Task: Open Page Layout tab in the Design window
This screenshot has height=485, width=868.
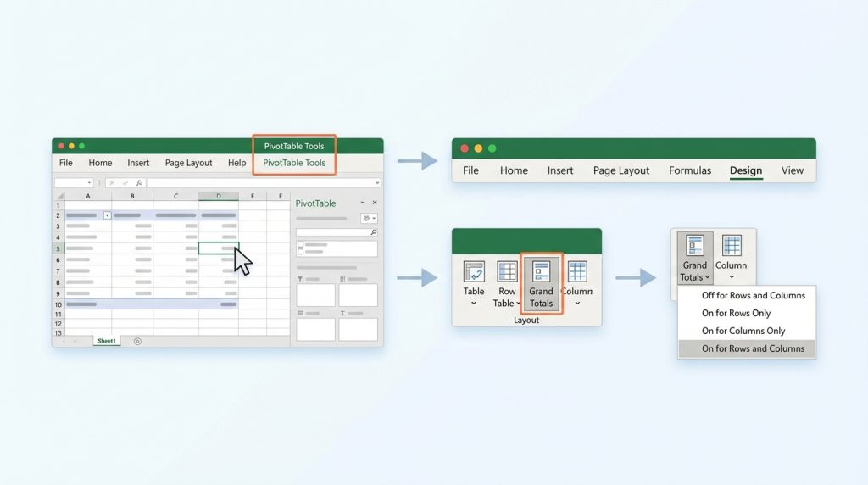Action: [621, 170]
